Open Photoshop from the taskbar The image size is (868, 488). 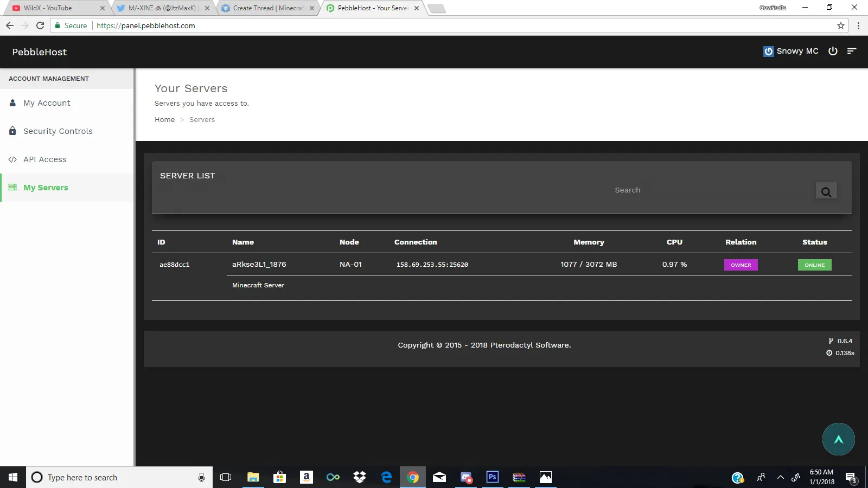tap(492, 477)
